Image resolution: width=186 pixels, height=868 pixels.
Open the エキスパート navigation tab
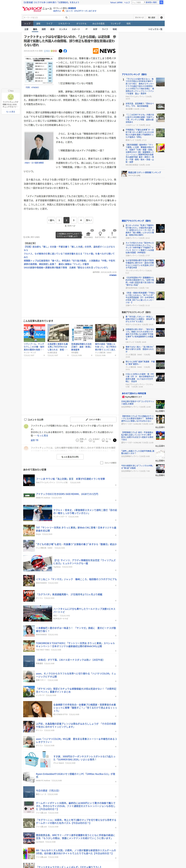pyautogui.click(x=64, y=24)
